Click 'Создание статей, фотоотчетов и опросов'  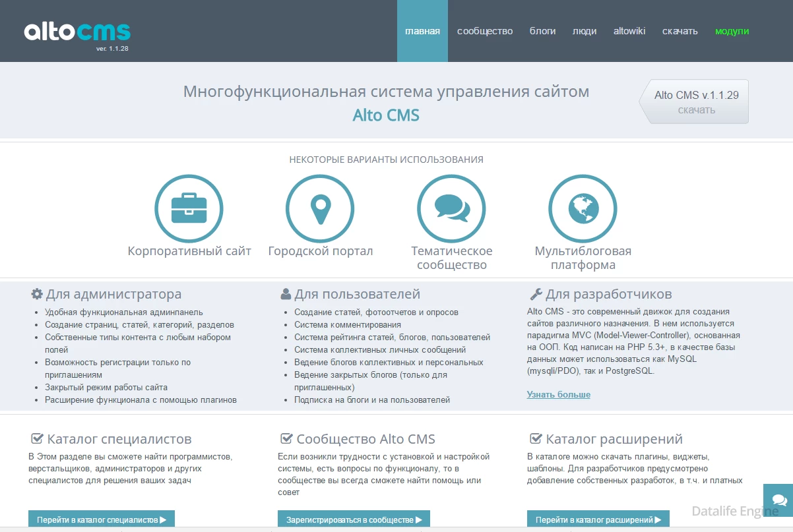pos(376,312)
